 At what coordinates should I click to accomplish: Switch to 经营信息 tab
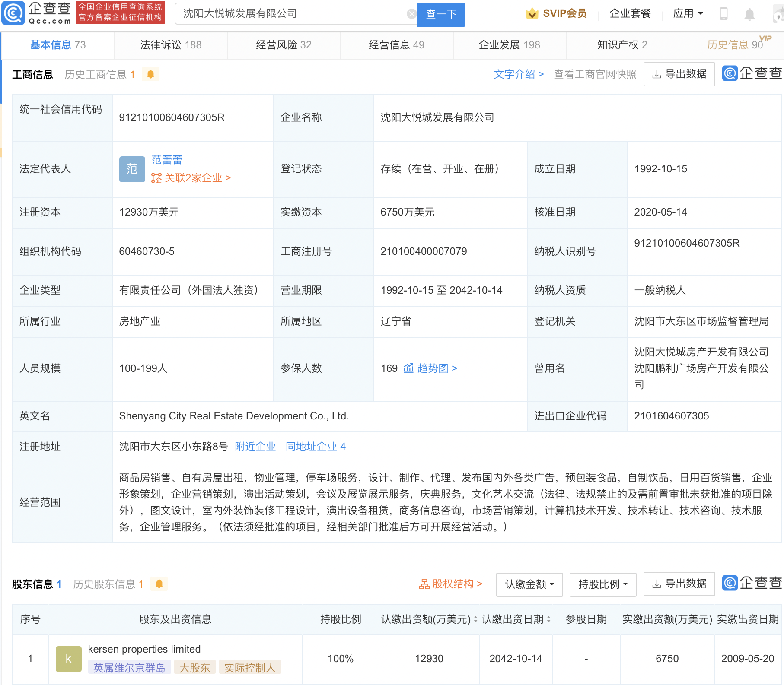click(x=396, y=45)
